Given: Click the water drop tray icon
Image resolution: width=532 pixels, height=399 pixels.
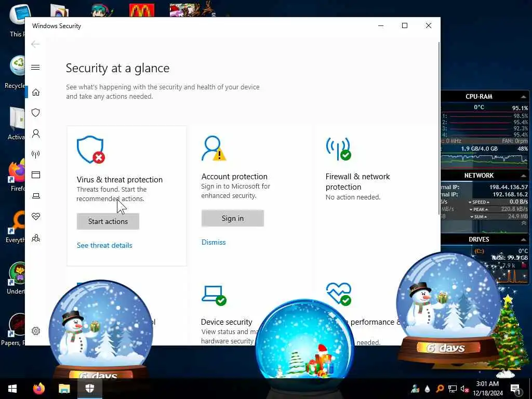Looking at the screenshot, I should tap(427, 389).
